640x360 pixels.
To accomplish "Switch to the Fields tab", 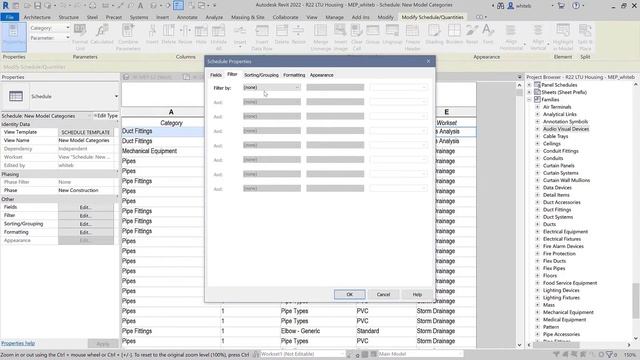I will tap(216, 75).
